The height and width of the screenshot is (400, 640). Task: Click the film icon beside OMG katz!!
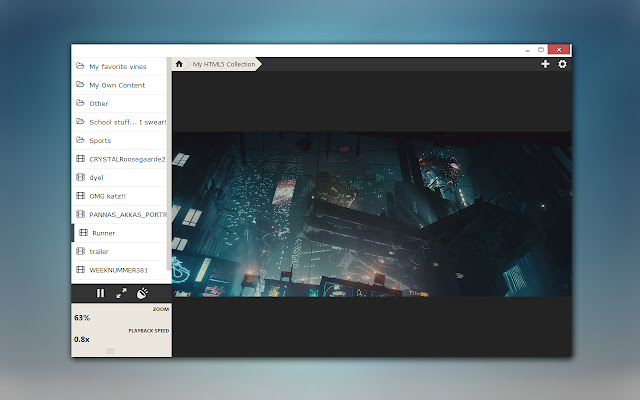click(80, 196)
